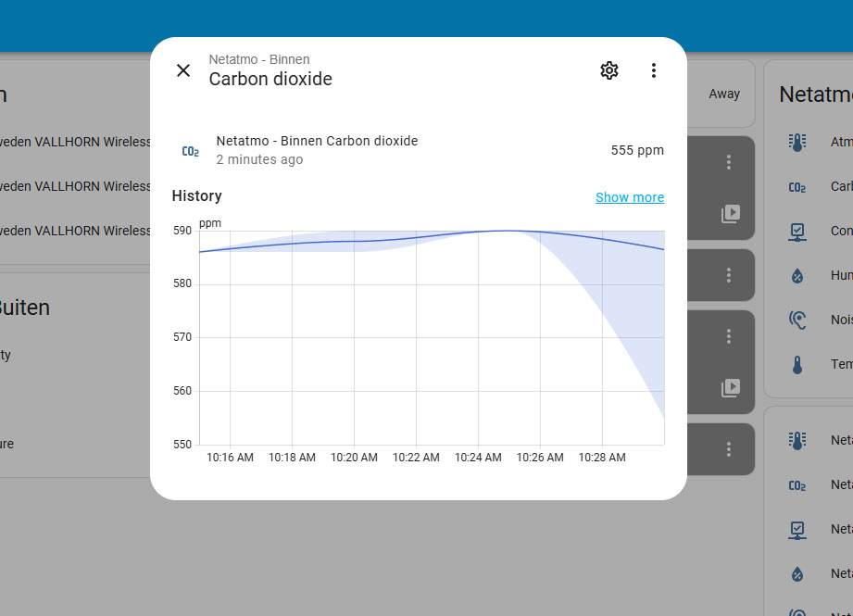Click the atmospheric pressure thermometer icon

[x=797, y=143]
